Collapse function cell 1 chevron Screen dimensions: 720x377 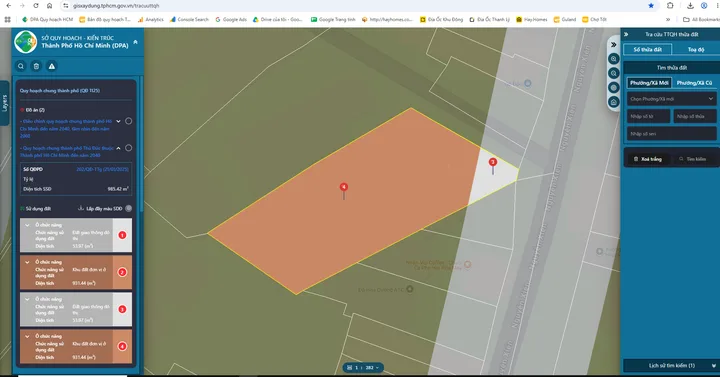(x=27, y=225)
